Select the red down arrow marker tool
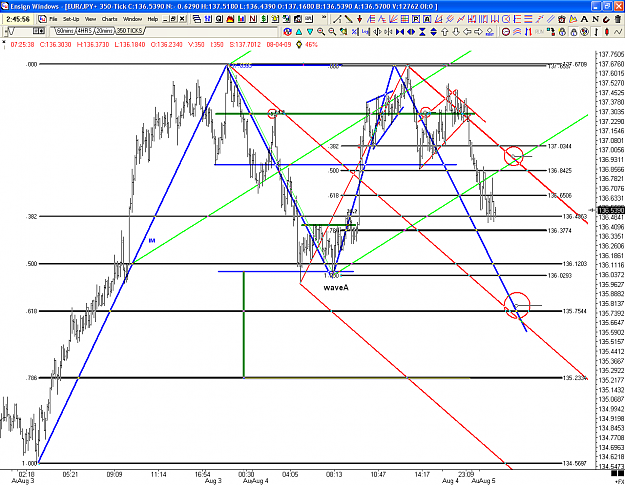The image size is (625, 485). [359, 19]
